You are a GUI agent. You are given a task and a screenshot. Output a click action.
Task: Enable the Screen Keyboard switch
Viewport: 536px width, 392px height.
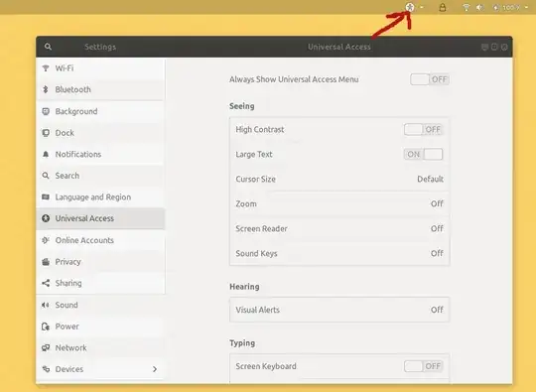[424, 366]
